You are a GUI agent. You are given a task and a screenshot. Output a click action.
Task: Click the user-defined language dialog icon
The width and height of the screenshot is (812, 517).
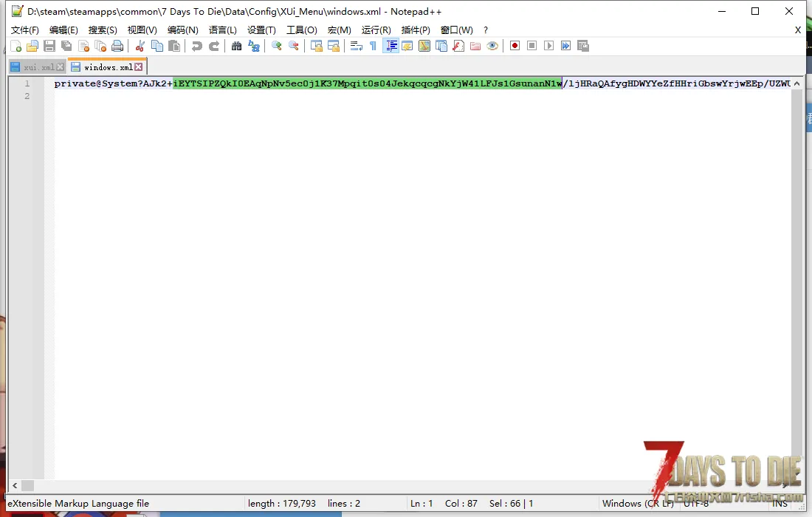pos(407,46)
